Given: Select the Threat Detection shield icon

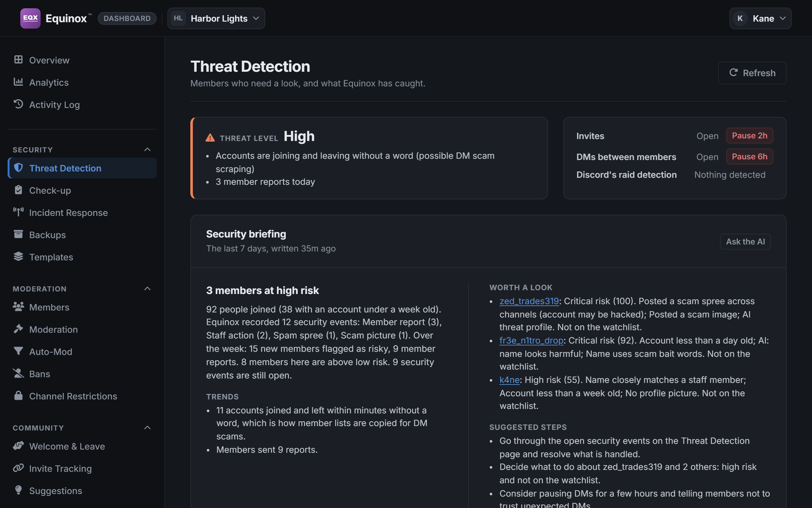Looking at the screenshot, I should click(x=18, y=168).
